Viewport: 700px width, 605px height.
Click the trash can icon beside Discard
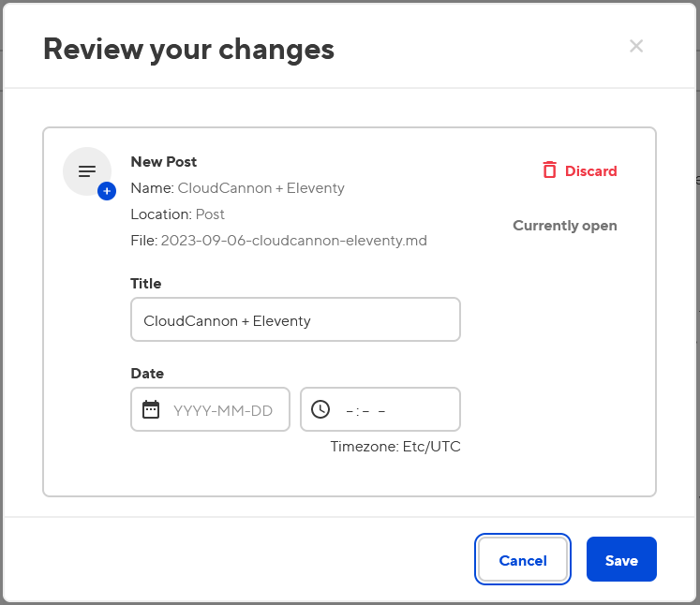549,170
